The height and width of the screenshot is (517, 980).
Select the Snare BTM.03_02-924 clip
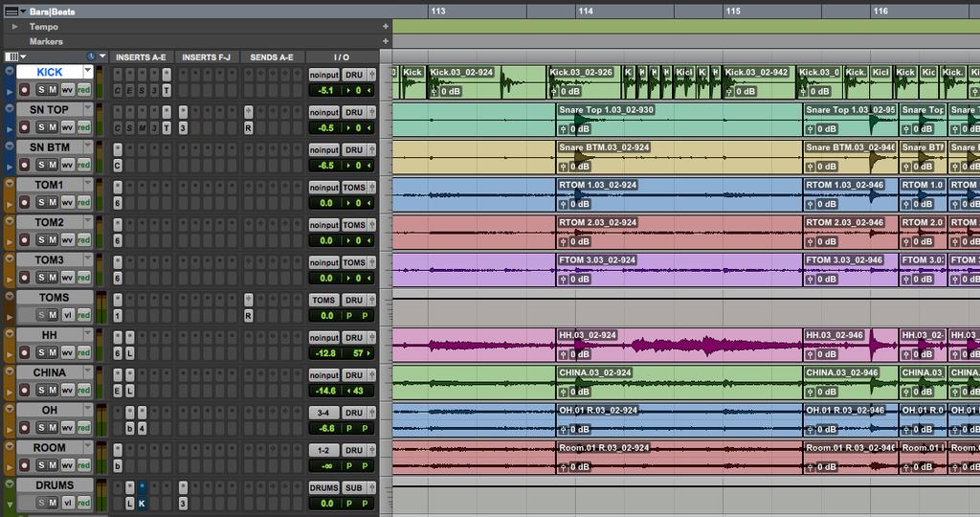click(679, 157)
